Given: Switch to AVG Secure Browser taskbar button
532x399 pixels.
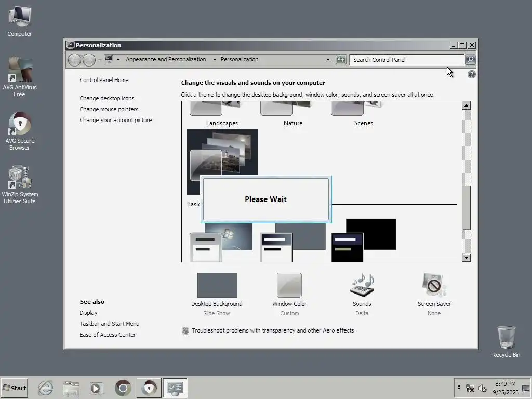Looking at the screenshot, I should click(x=149, y=388).
